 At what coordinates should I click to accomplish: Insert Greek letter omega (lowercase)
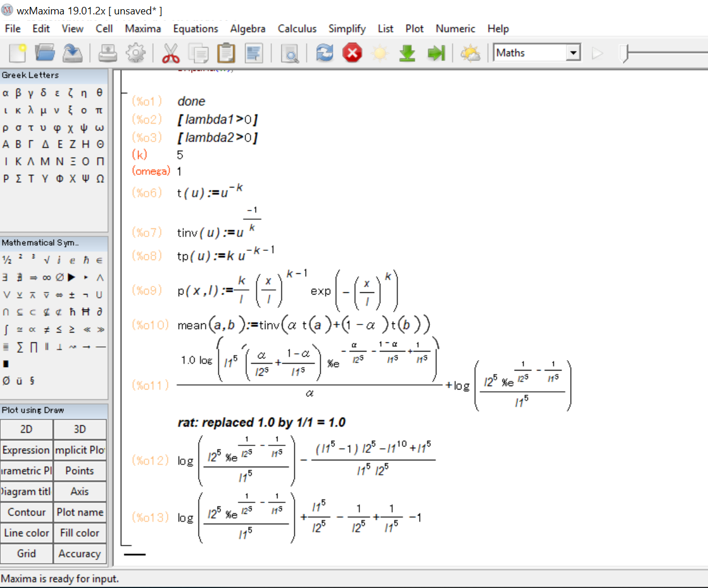point(99,127)
